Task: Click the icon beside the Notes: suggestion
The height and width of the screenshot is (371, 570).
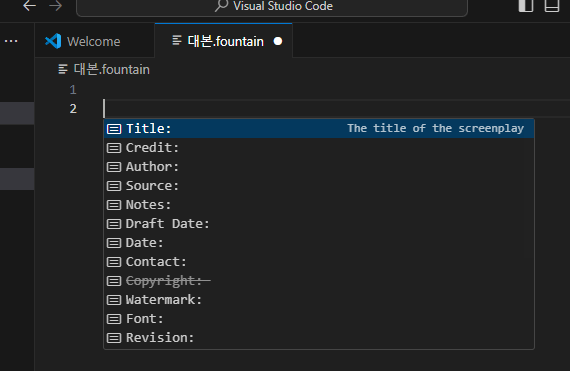Action: tap(114, 205)
